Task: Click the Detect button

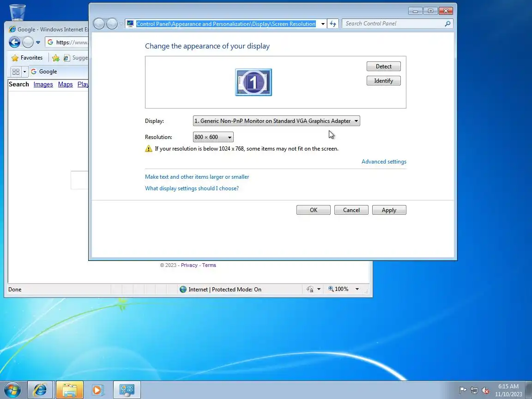Action: point(383,66)
